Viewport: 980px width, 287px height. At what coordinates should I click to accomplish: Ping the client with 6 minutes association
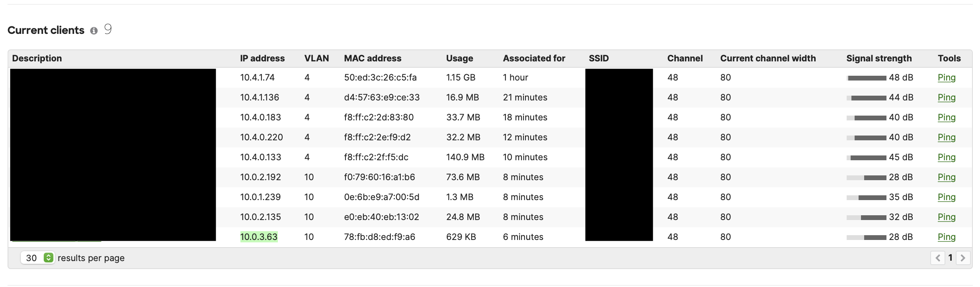947,237
